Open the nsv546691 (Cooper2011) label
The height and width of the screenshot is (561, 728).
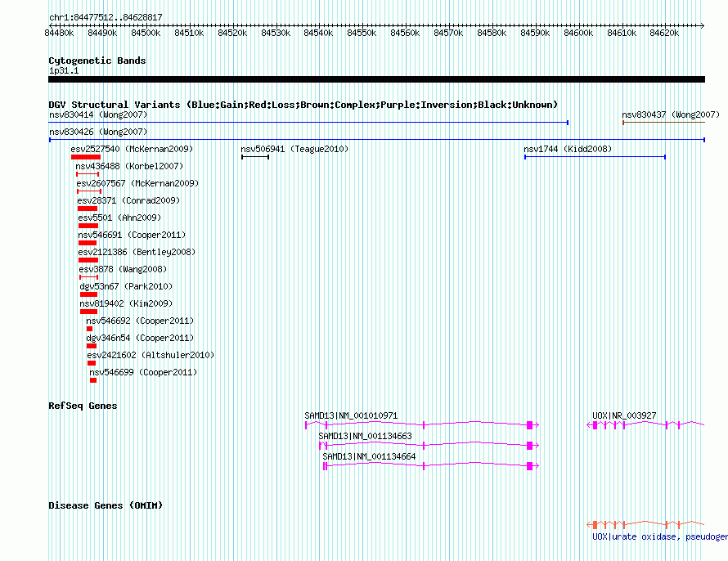(132, 235)
